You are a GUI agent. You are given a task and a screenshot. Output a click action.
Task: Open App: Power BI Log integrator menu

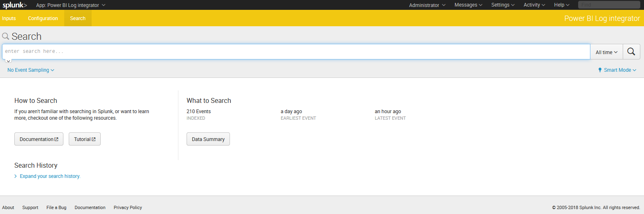click(70, 5)
